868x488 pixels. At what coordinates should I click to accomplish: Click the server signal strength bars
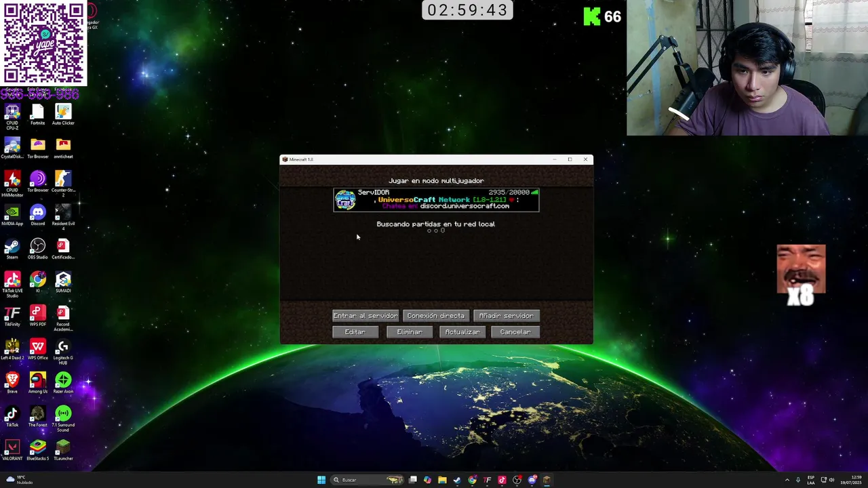(x=534, y=192)
